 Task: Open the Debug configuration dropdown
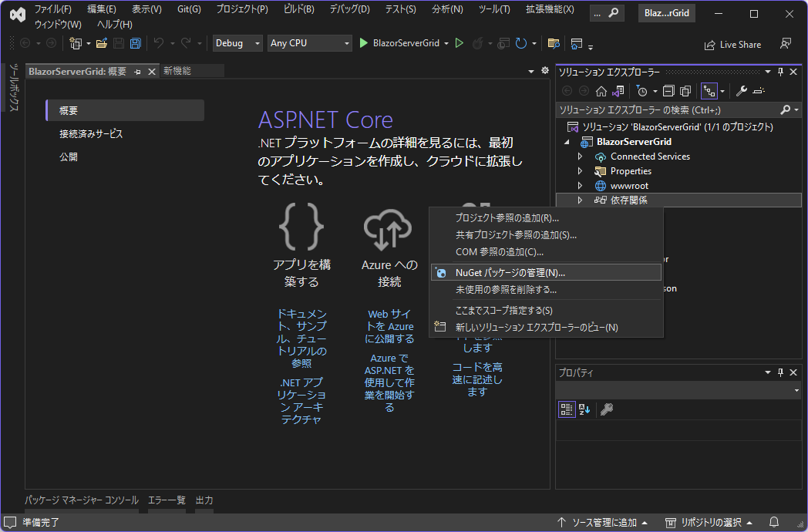237,43
